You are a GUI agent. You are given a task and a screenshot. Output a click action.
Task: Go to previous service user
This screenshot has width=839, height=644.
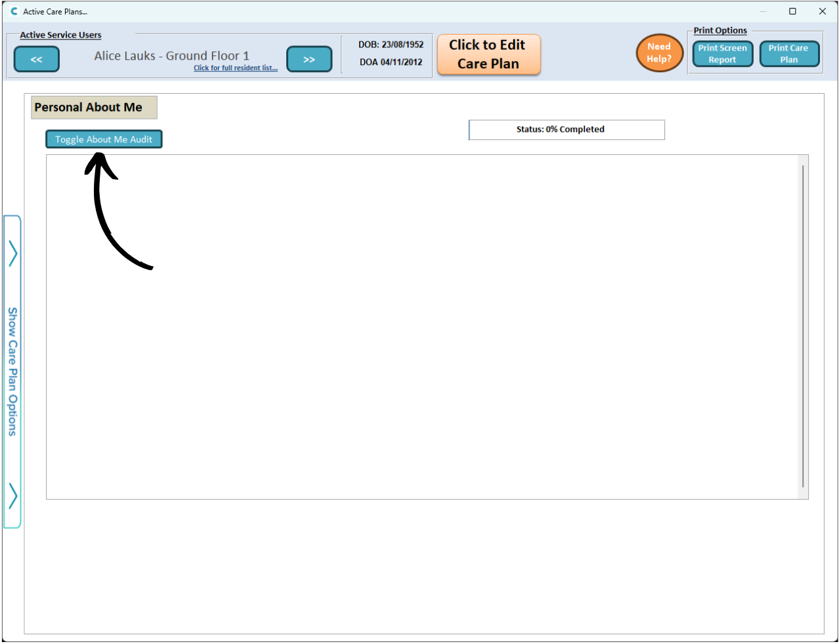coord(37,59)
